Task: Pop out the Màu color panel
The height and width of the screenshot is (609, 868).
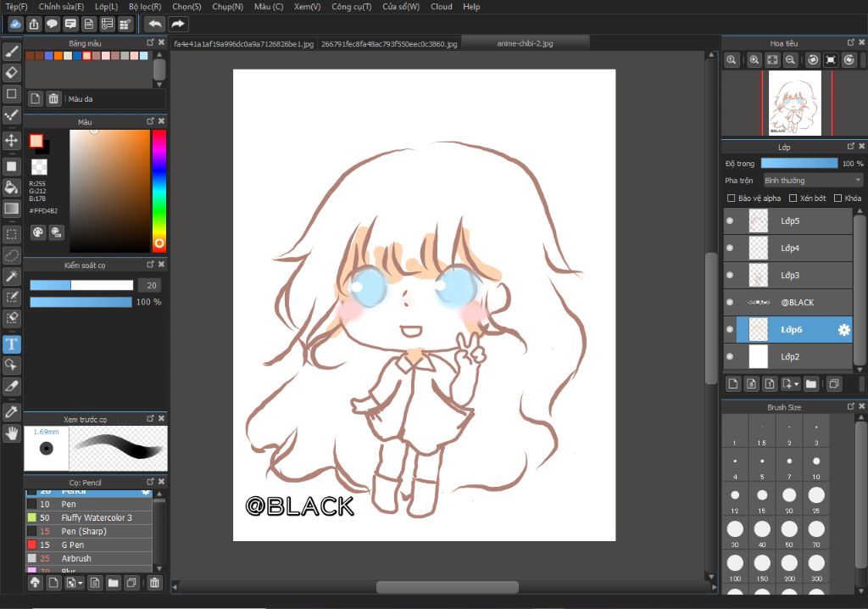Action: pyautogui.click(x=150, y=120)
